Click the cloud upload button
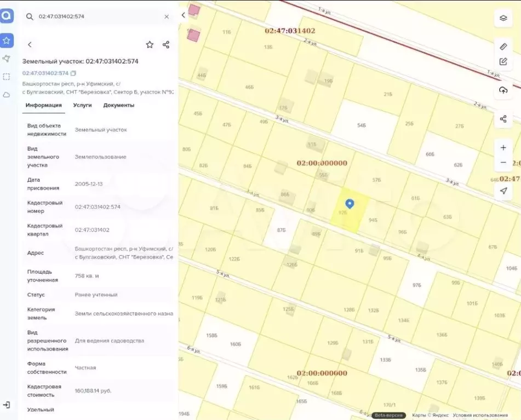 coord(503,90)
